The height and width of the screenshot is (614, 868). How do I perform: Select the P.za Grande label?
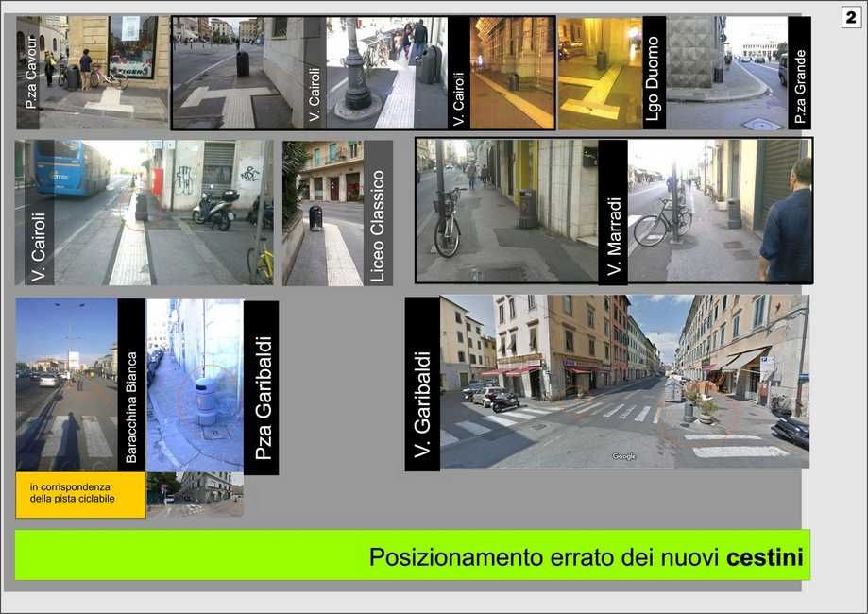[x=799, y=73]
